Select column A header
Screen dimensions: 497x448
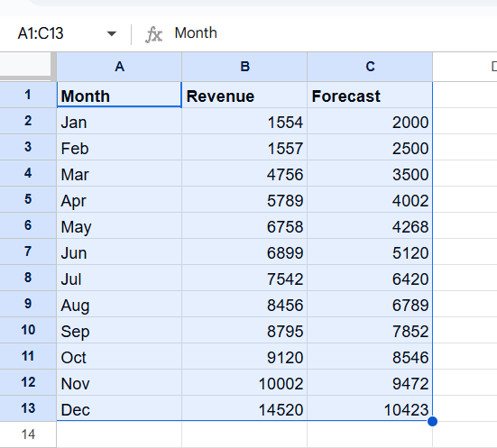[119, 67]
